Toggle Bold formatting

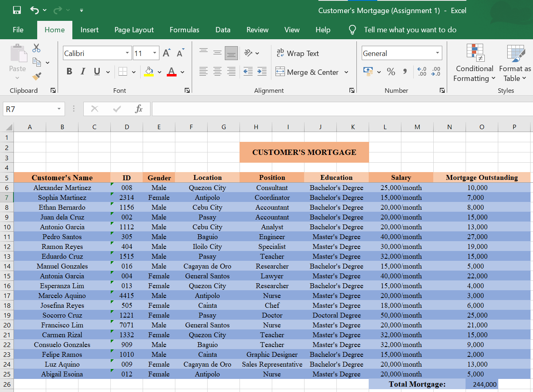point(69,72)
